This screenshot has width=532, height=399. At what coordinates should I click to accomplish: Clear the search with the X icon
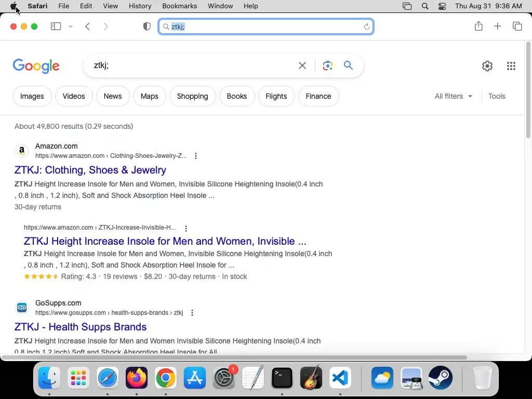click(302, 65)
